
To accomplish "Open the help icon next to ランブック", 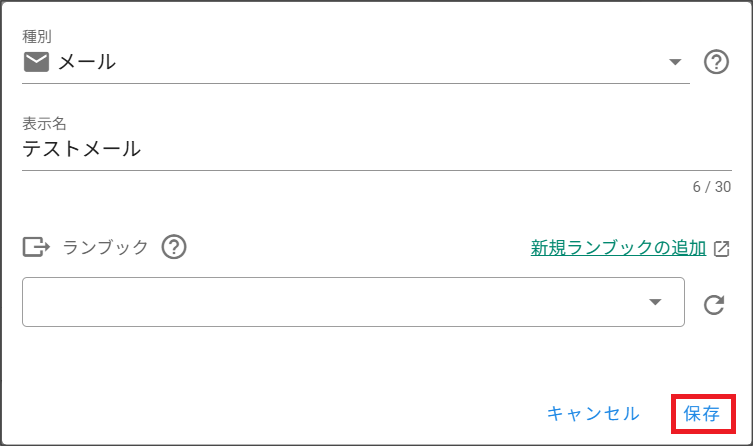I will (174, 247).
